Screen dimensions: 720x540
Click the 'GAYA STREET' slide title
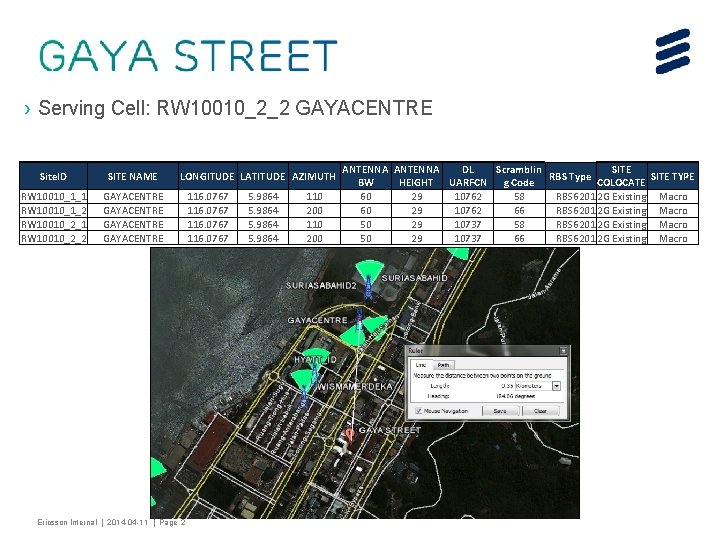[188, 56]
